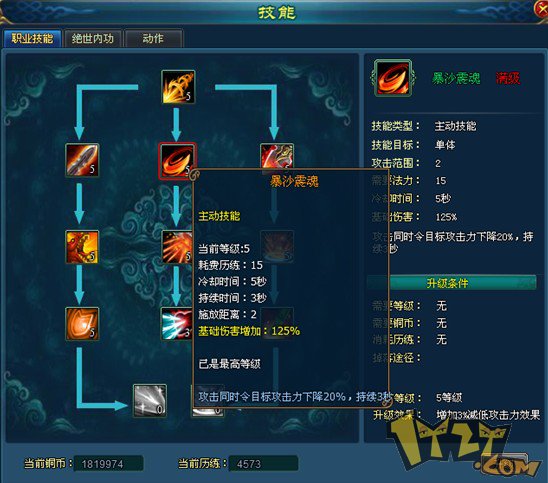Open the 绝世内功 tab
The width and height of the screenshot is (548, 483).
point(93,38)
